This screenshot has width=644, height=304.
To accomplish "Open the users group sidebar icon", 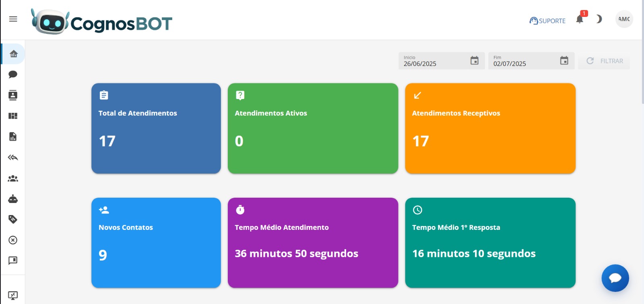I will 13,178.
